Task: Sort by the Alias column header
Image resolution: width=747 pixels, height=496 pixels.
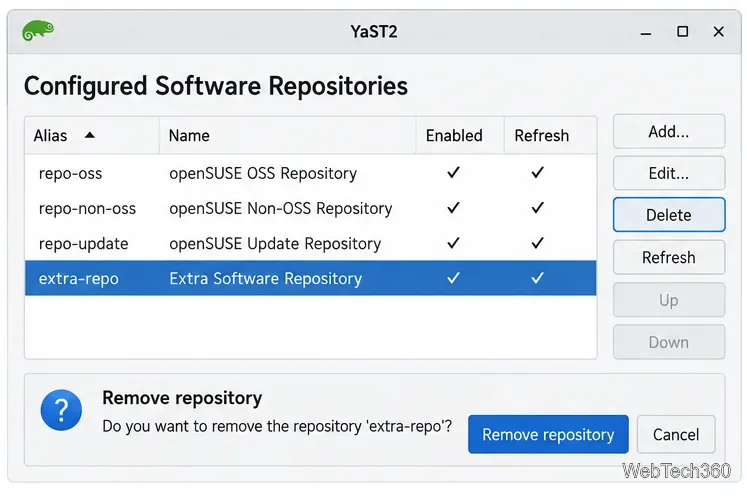Action: pyautogui.click(x=92, y=135)
